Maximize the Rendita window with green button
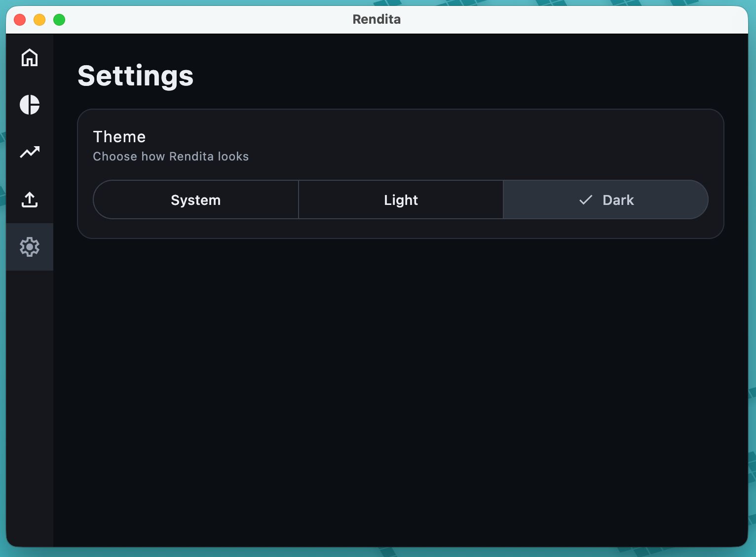Screen dimensions: 756x557 (59, 20)
